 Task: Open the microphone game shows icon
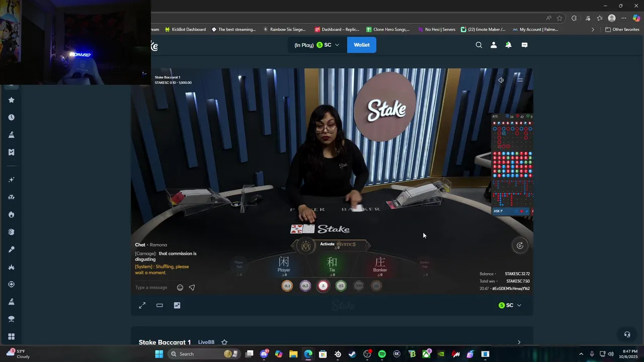click(x=11, y=249)
